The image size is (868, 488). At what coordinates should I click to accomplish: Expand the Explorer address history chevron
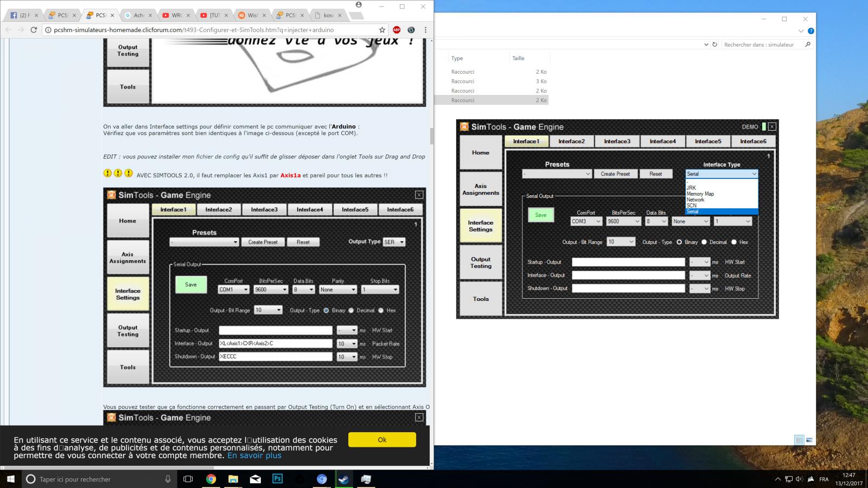point(706,44)
